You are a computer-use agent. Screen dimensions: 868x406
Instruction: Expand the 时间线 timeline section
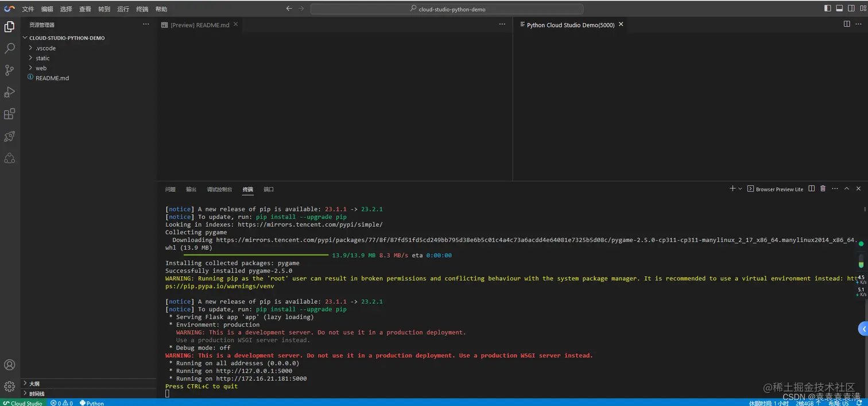point(88,393)
